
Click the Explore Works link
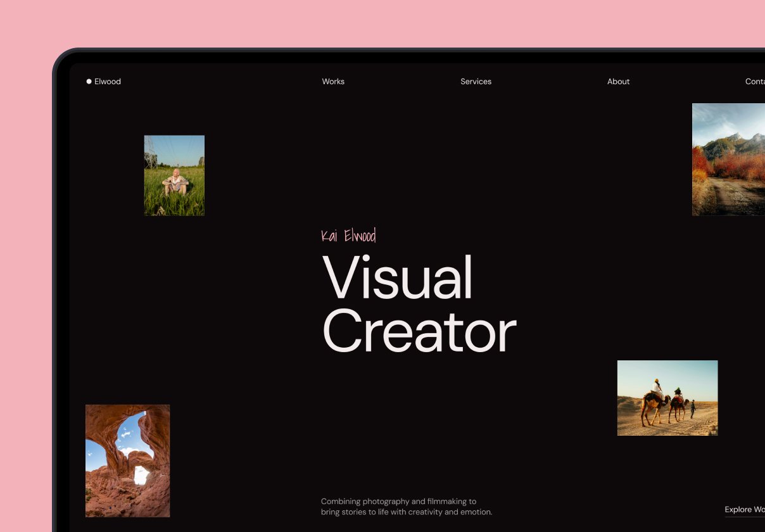(745, 509)
